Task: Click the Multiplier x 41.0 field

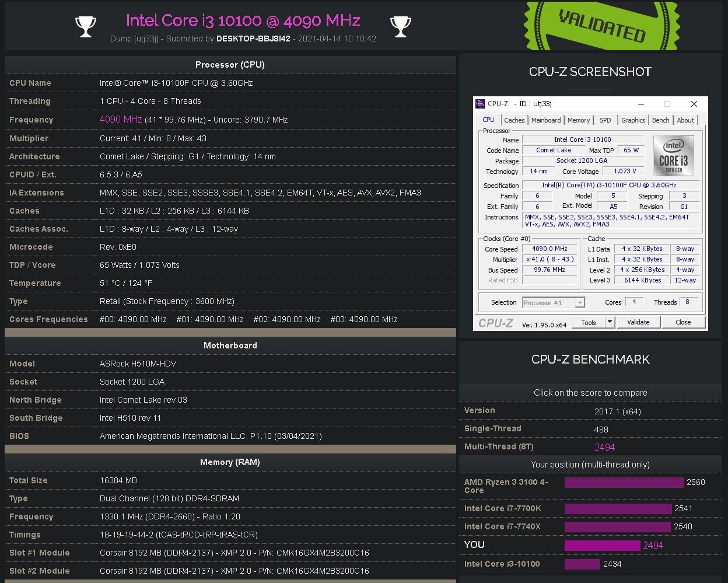Action: tap(549, 260)
